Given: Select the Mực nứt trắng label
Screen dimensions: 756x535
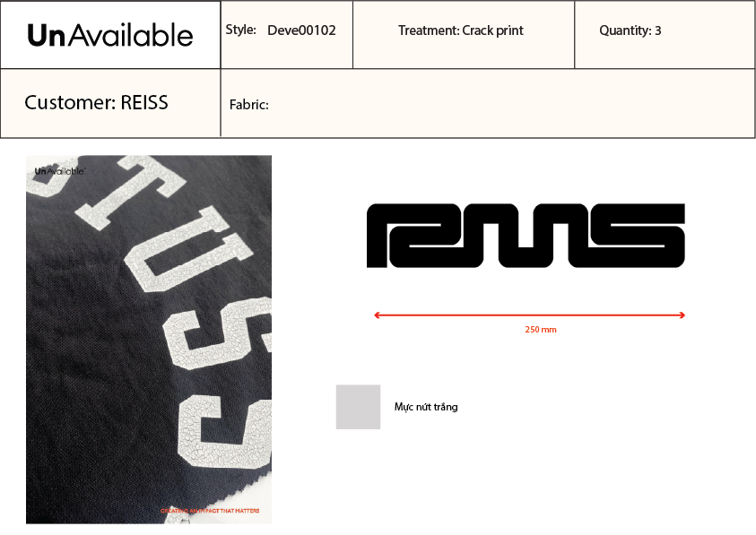Looking at the screenshot, I should point(426,407).
